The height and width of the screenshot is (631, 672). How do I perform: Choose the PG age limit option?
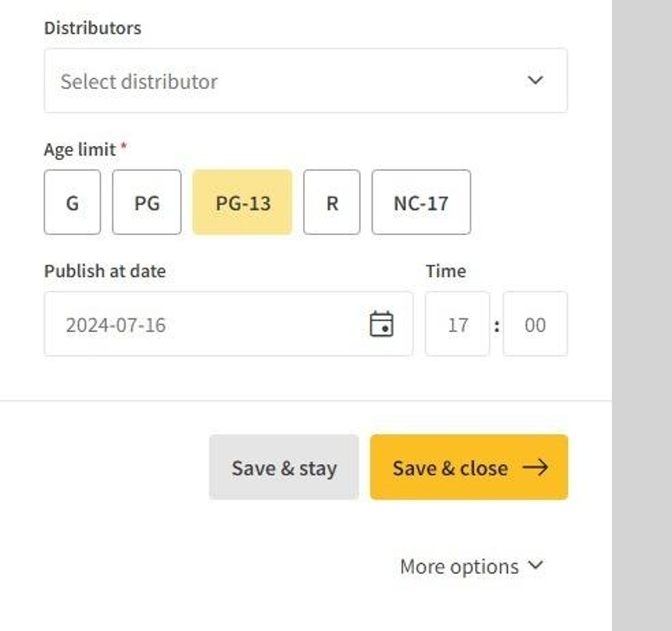tap(146, 203)
